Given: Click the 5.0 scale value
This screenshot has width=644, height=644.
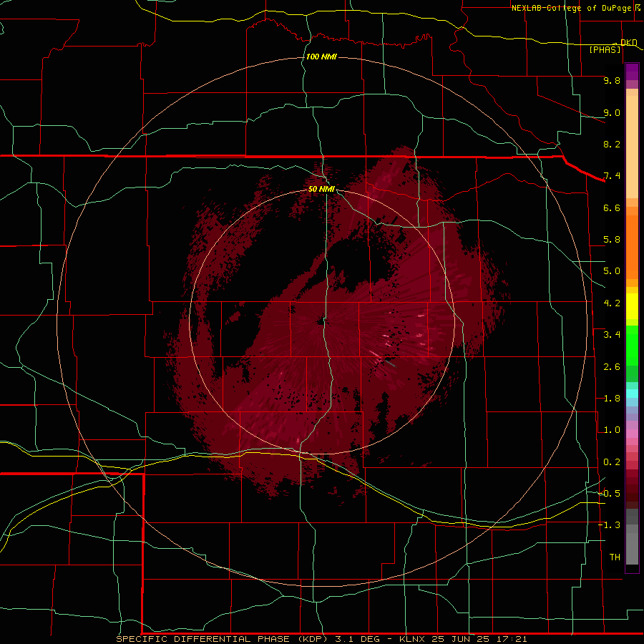Looking at the screenshot, I should point(612,271).
